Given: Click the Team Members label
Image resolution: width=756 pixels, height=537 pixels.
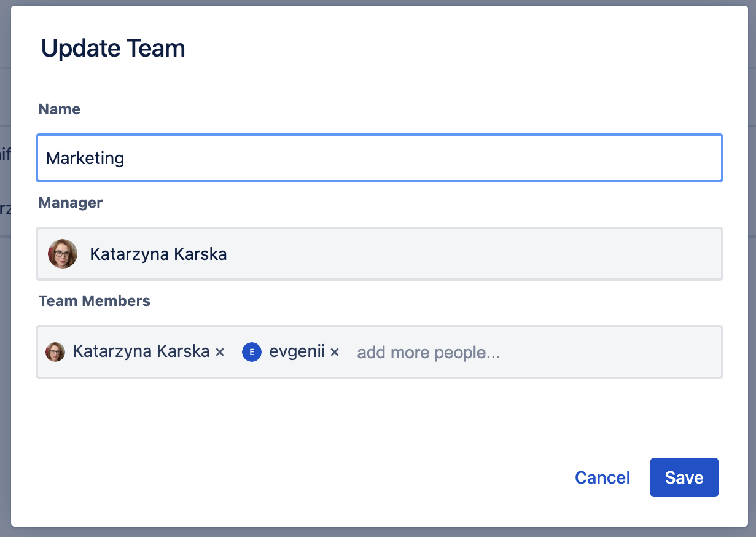Looking at the screenshot, I should pyautogui.click(x=94, y=301).
